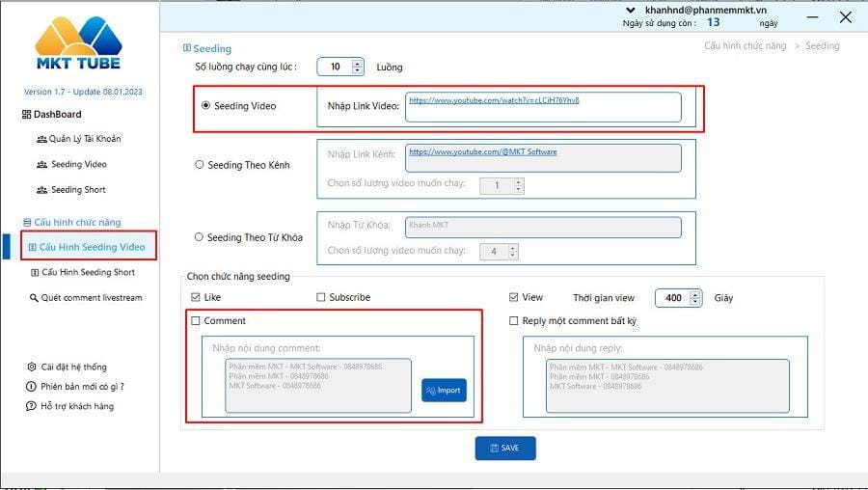Select the Seeding Theo Kênh radio button
This screenshot has width=868, height=490.
pos(200,164)
